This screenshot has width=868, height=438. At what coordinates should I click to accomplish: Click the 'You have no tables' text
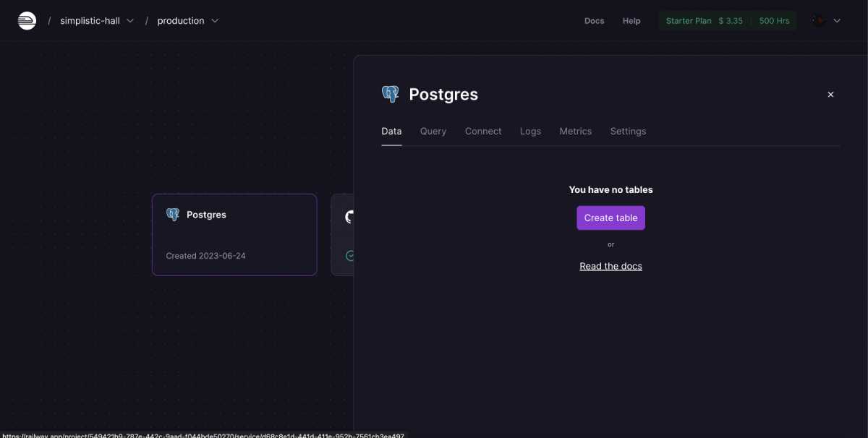coord(610,189)
